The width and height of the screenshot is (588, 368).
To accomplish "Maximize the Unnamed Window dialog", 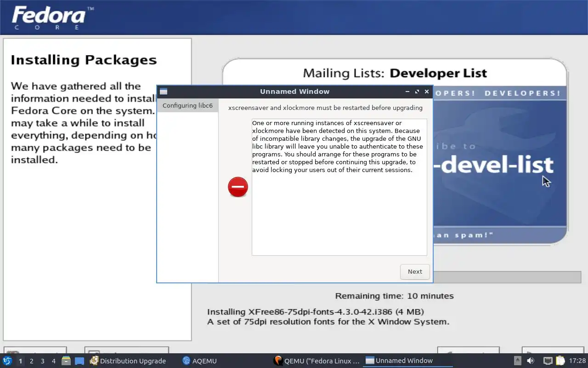I will (x=417, y=92).
